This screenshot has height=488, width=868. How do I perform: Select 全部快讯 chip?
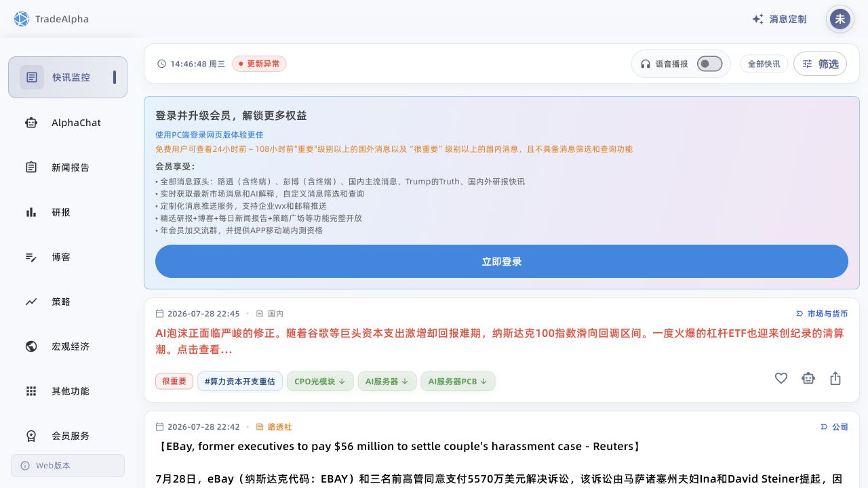764,64
